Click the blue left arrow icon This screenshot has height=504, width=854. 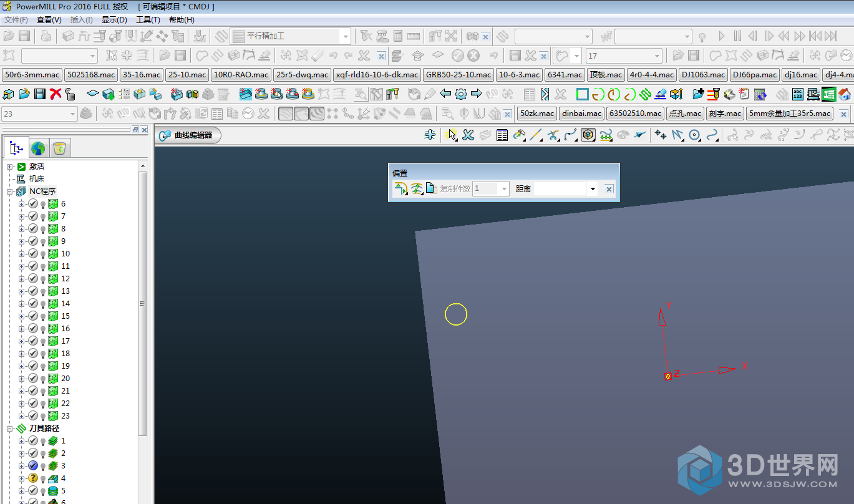pos(445,94)
